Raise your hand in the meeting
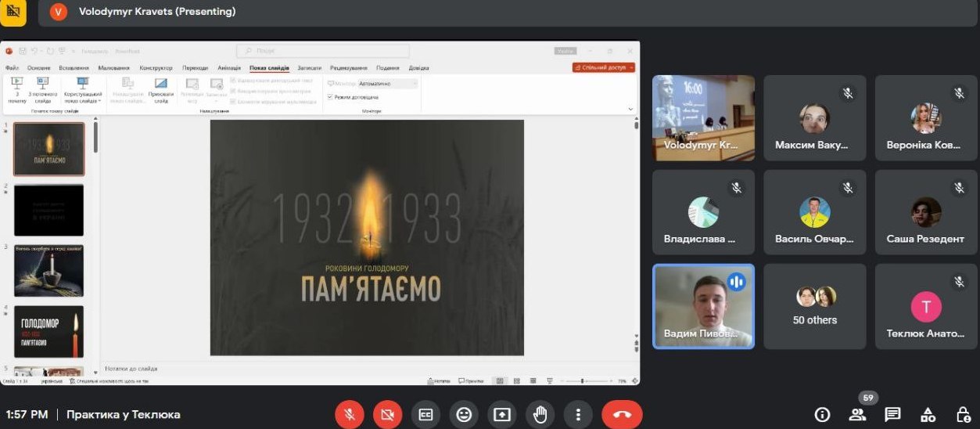The width and height of the screenshot is (980, 429). 540,415
